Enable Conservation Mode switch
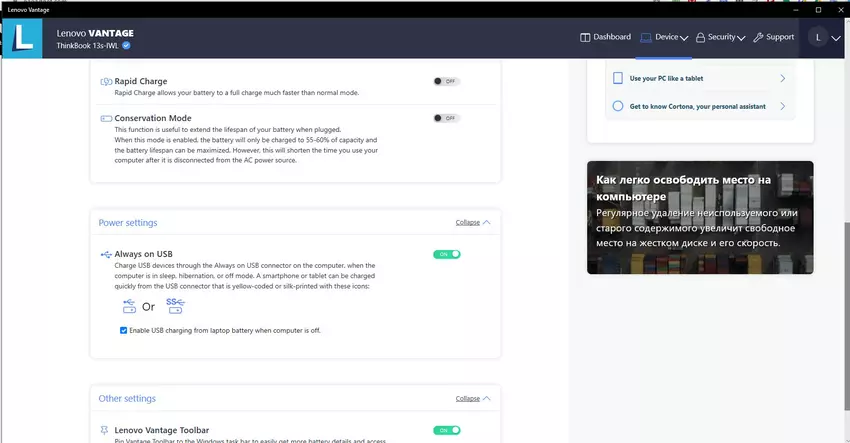The image size is (850, 443). click(x=445, y=118)
